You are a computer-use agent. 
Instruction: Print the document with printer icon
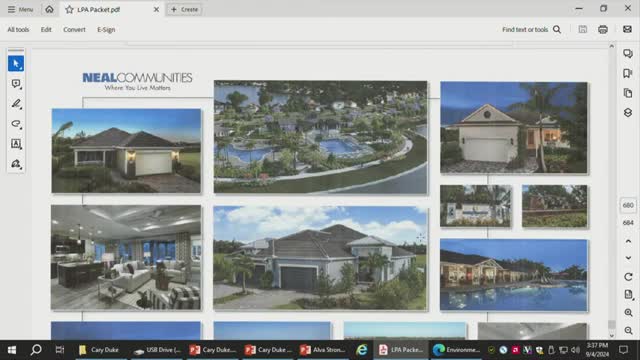[x=603, y=29]
